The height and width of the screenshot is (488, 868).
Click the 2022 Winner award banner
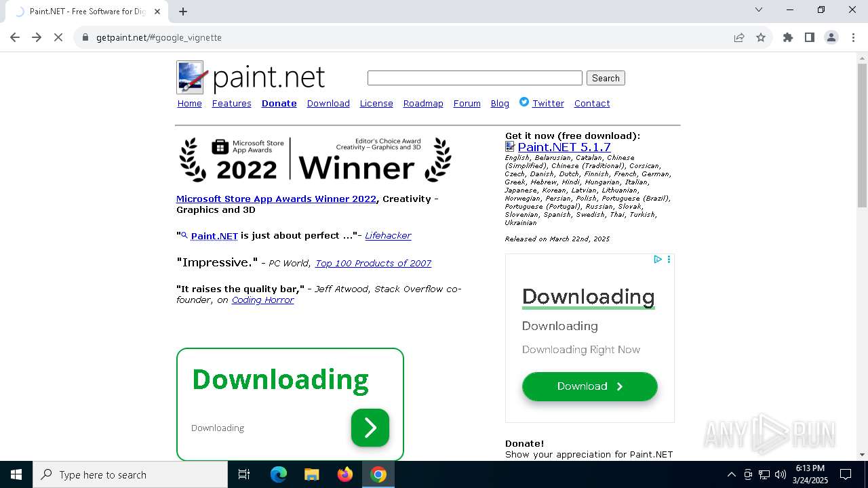pyautogui.click(x=315, y=160)
